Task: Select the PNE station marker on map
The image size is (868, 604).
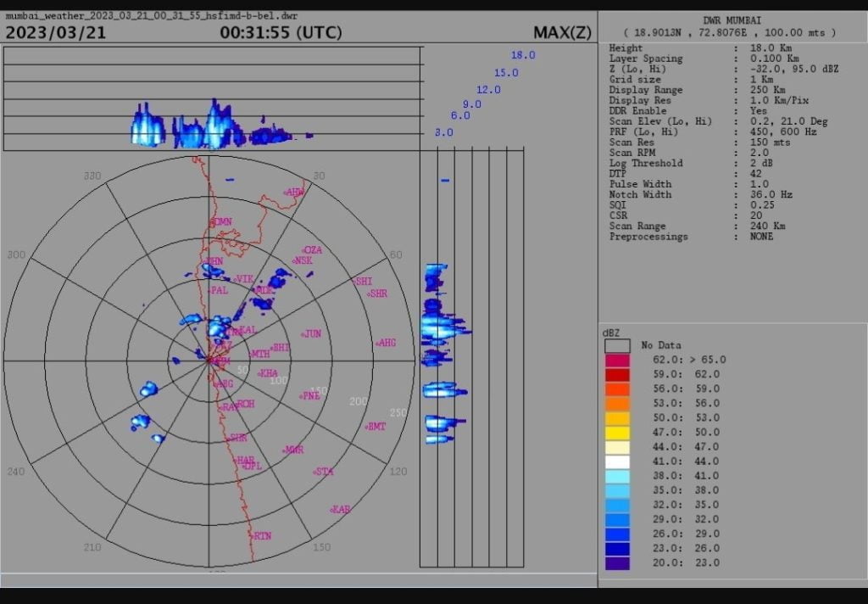Action: pyautogui.click(x=310, y=395)
